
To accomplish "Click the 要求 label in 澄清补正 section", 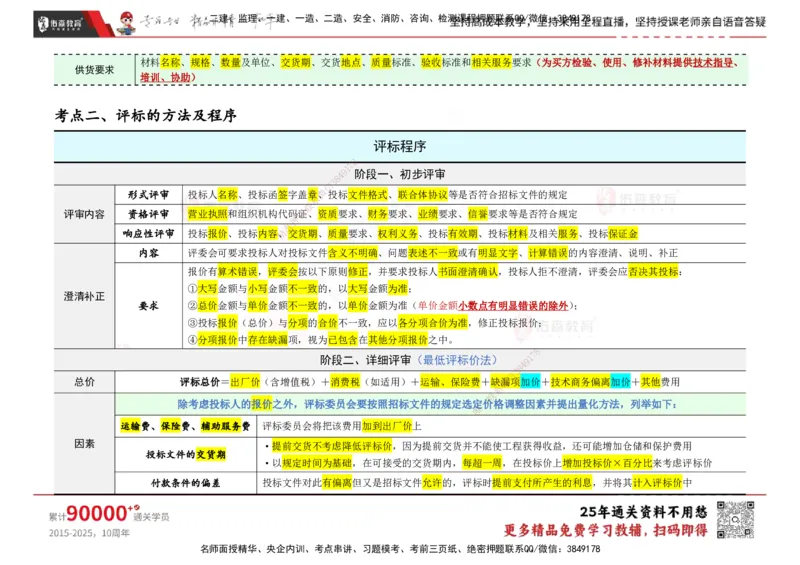I will click(x=148, y=306).
